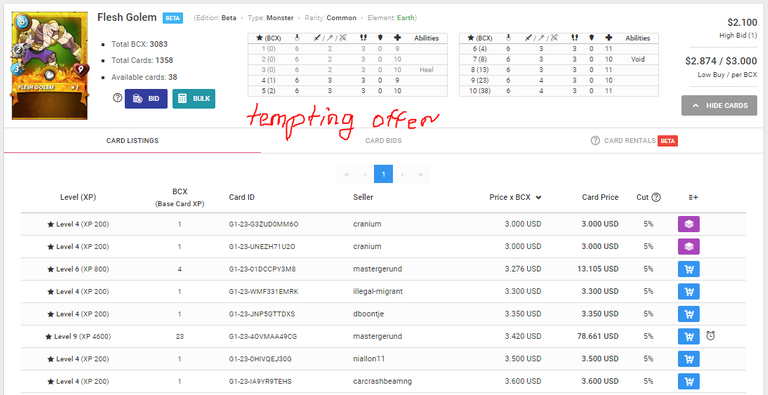768x395 pixels.
Task: Add mastergerund's Level 6 card to cart
Action: (x=688, y=269)
